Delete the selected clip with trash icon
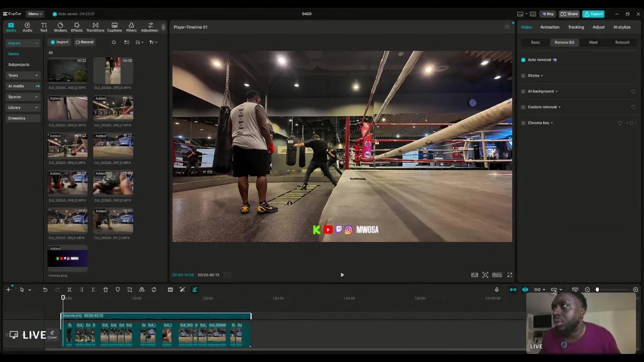The height and width of the screenshot is (362, 644). click(106, 290)
